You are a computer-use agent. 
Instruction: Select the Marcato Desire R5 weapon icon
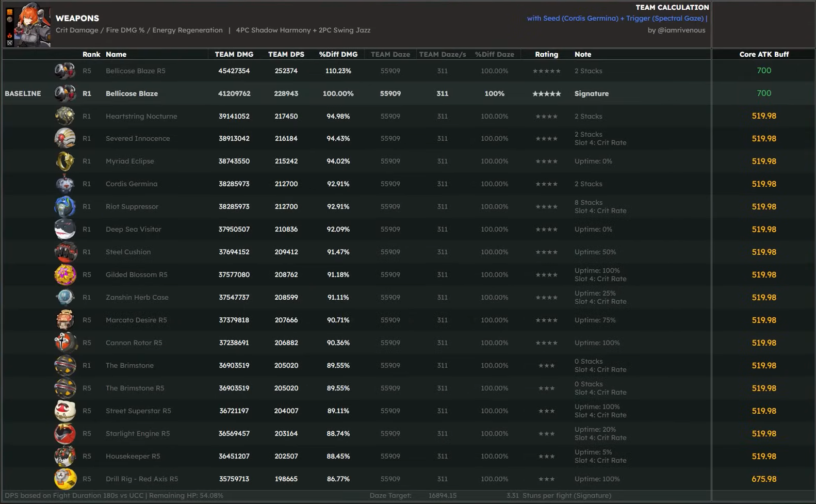pos(65,320)
